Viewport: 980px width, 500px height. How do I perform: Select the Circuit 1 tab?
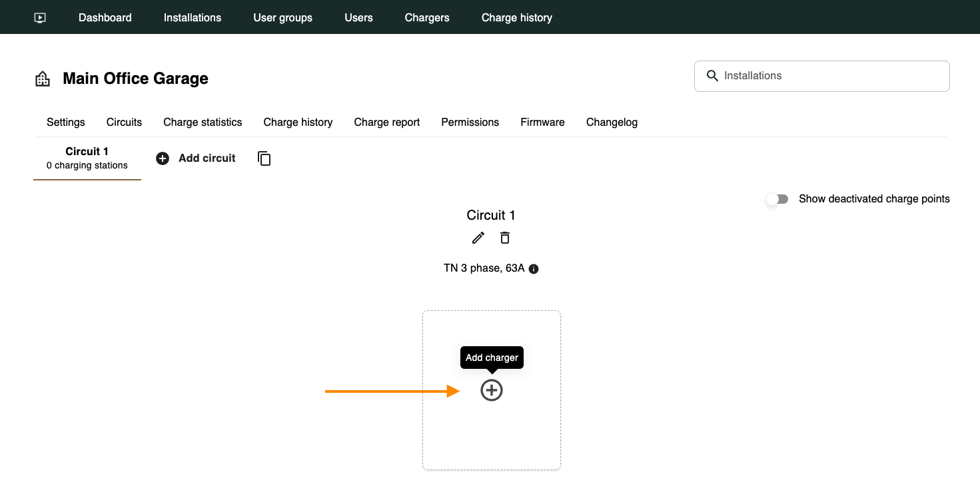tap(87, 158)
